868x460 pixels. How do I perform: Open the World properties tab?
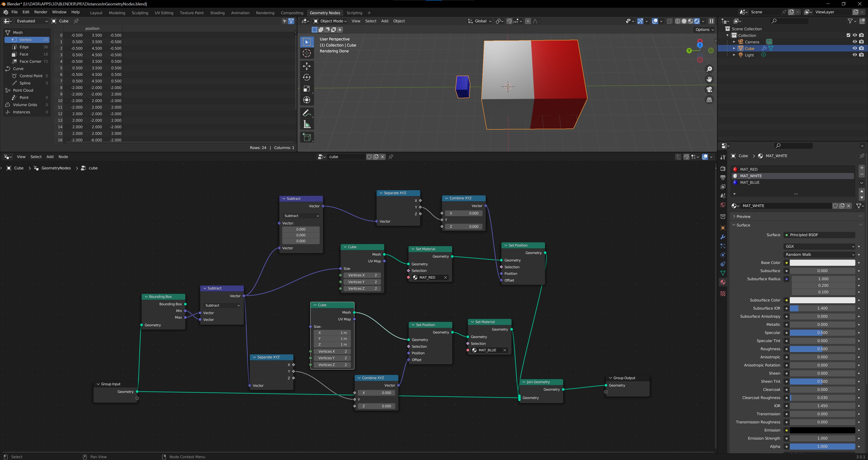point(723,205)
